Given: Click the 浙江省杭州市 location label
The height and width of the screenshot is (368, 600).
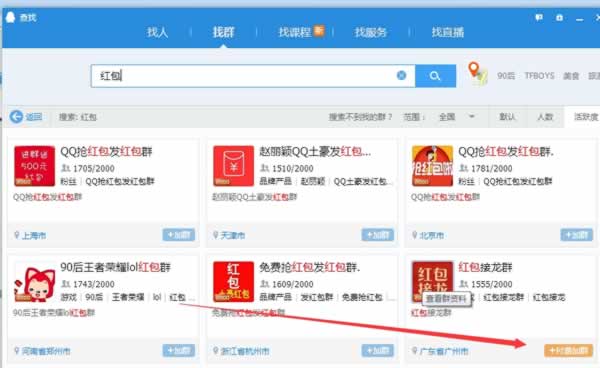Looking at the screenshot, I should coord(245,351).
